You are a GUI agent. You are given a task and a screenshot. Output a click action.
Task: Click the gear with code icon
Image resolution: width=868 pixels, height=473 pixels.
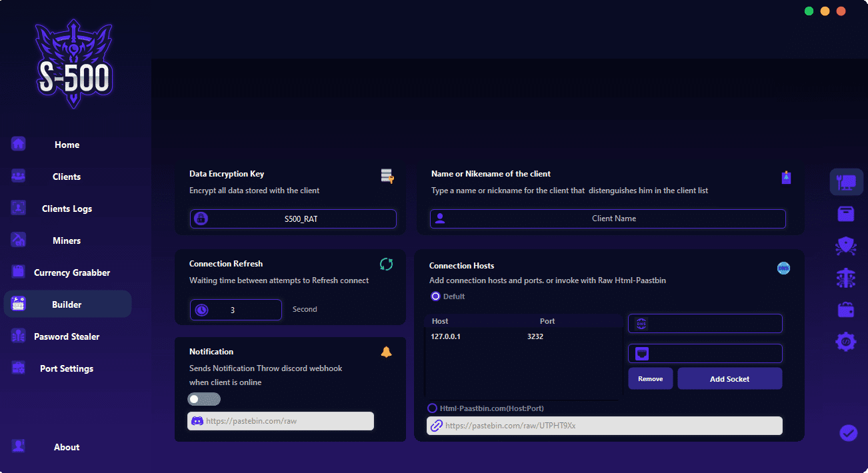[846, 342]
